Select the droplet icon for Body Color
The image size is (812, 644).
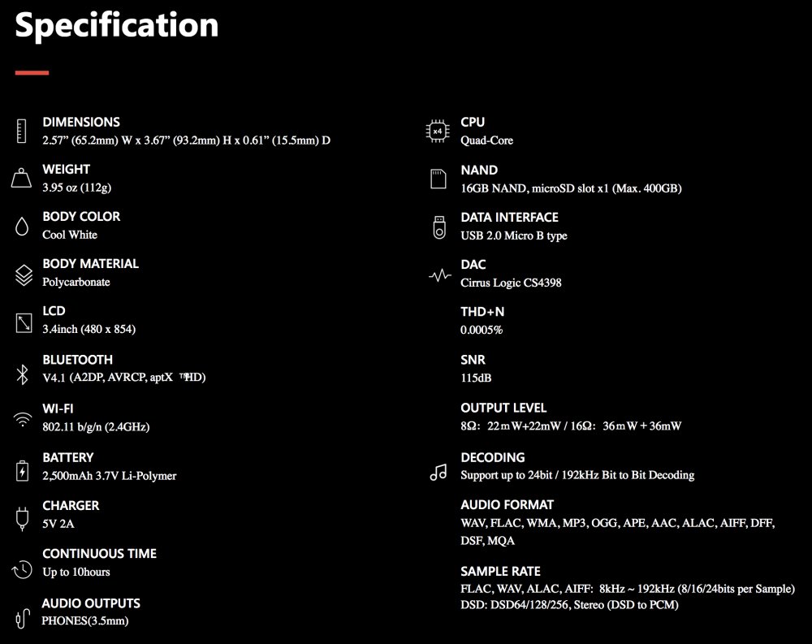22,226
